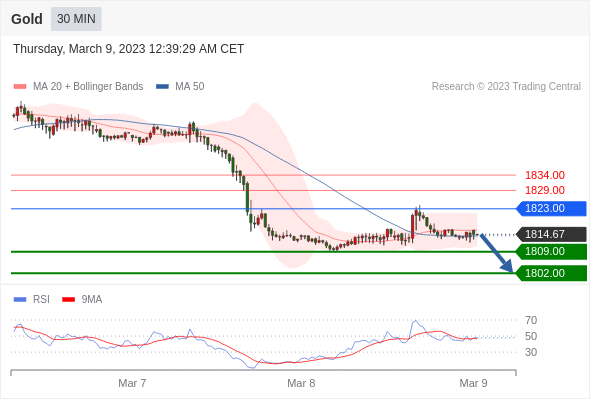This screenshot has width=590, height=400.
Task: Toggle the MA 50 legend entry
Action: click(x=180, y=87)
